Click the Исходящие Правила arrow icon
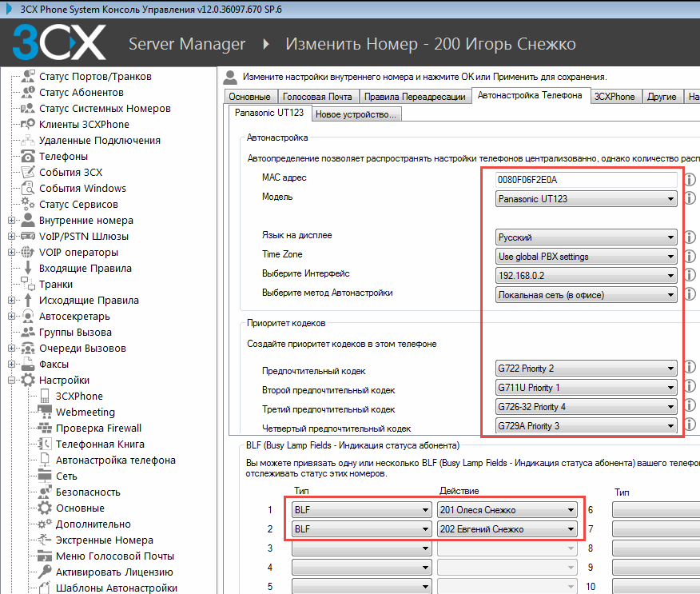Screen dimensions: 700x594 tap(28, 300)
